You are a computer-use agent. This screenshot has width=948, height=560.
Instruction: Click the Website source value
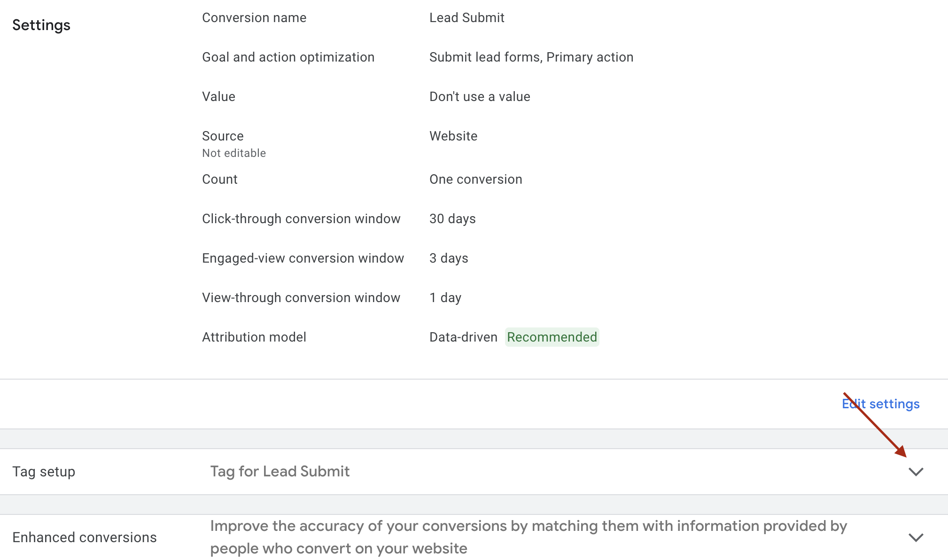(453, 136)
